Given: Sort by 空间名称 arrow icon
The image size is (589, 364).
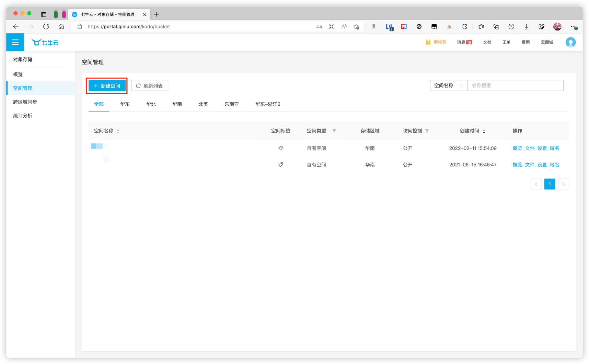Looking at the screenshot, I should pyautogui.click(x=118, y=131).
